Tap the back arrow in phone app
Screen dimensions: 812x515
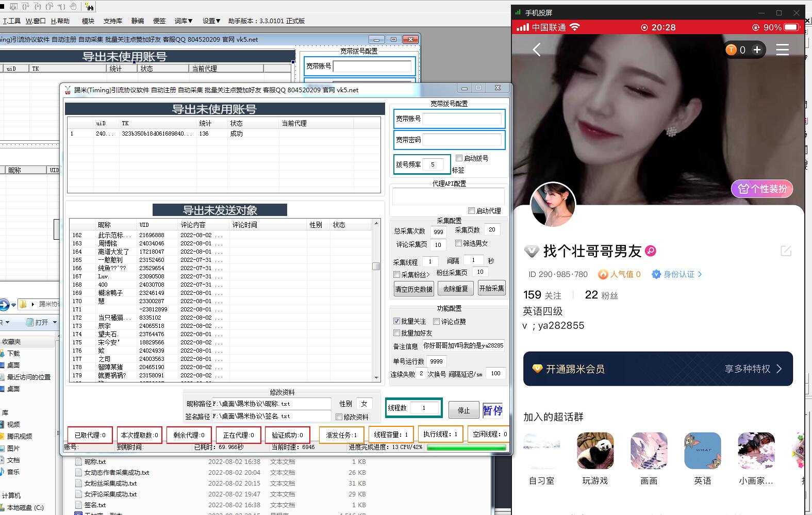537,50
